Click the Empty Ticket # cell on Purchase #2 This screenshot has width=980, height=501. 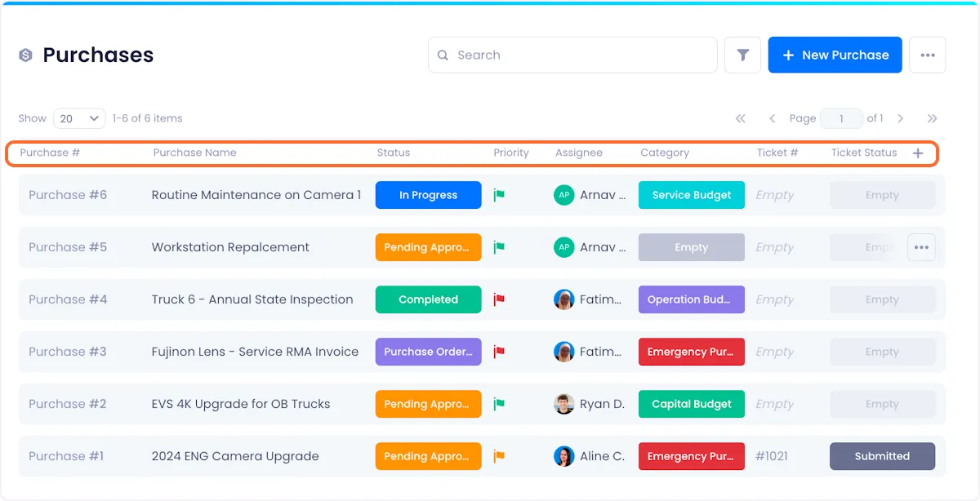[x=774, y=404]
